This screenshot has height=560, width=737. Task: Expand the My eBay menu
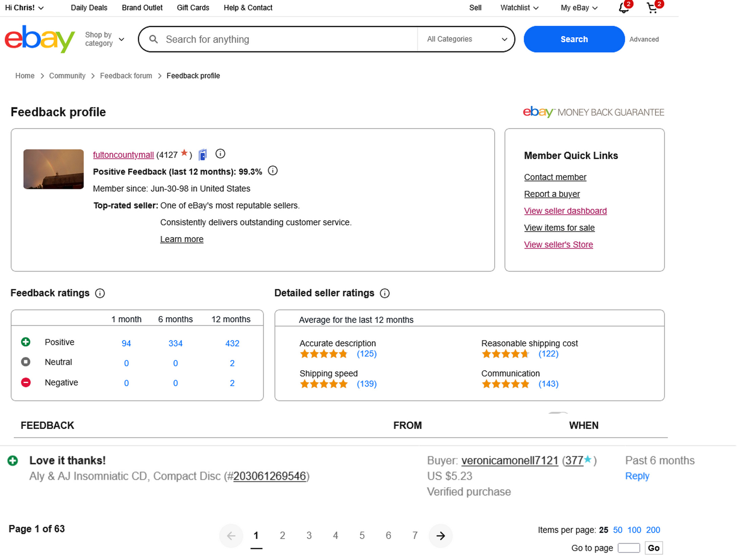coord(579,8)
